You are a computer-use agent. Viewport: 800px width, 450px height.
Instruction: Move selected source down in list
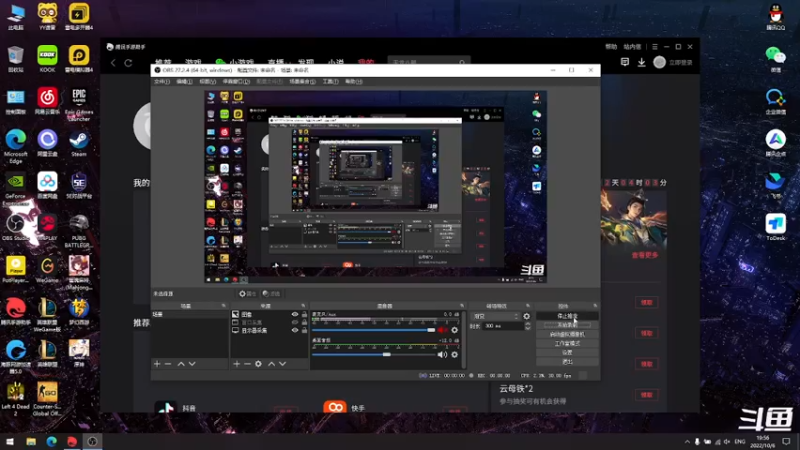[283, 364]
